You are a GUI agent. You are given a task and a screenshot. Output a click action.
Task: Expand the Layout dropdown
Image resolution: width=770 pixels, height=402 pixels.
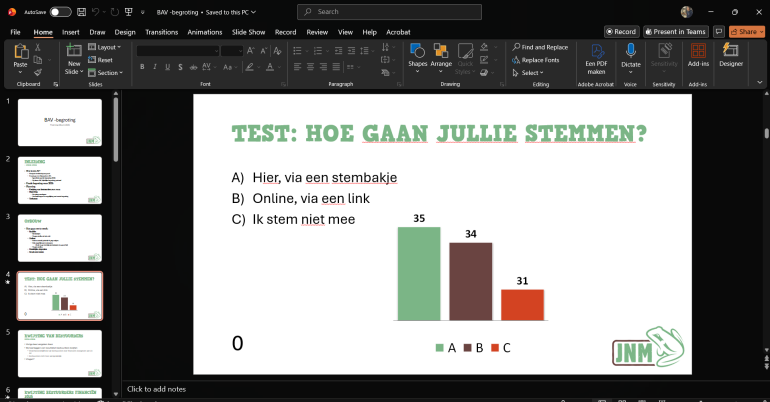[x=104, y=47]
